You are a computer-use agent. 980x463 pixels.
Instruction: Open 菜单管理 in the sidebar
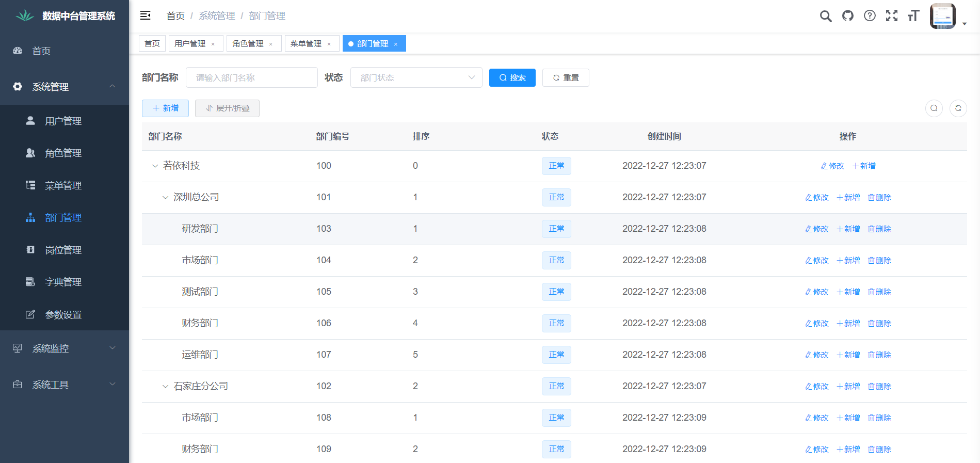pos(65,185)
